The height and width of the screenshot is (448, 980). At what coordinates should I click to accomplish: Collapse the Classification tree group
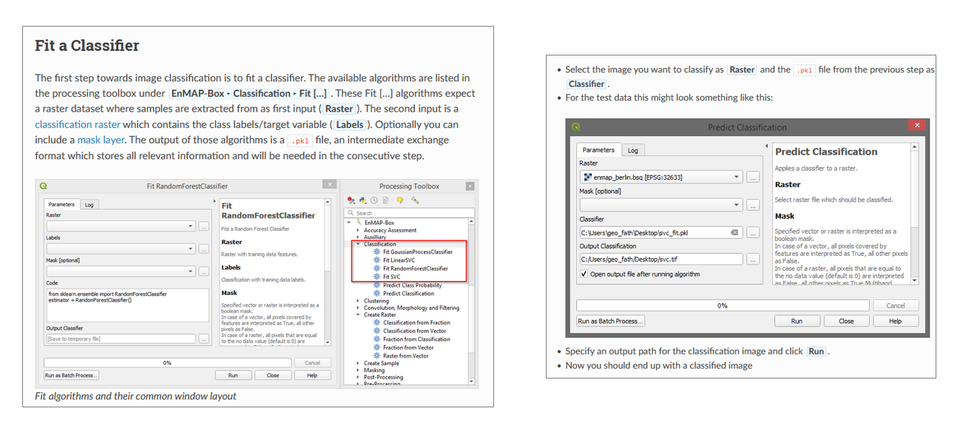click(358, 244)
